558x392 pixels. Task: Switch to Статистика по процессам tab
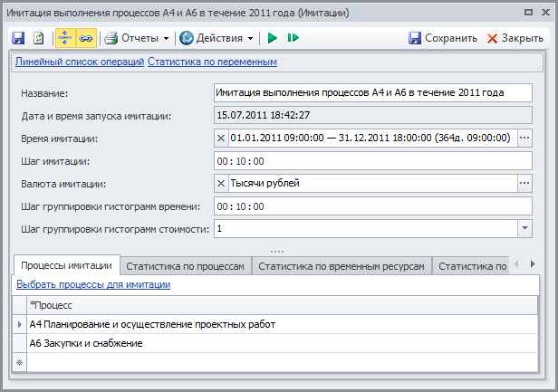click(x=185, y=265)
